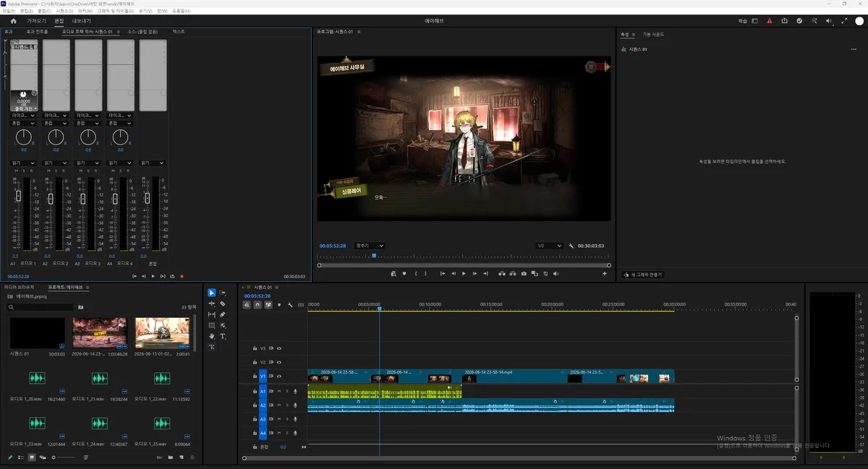Click the A2 track volume fader
The image size is (868, 469).
pos(51,199)
